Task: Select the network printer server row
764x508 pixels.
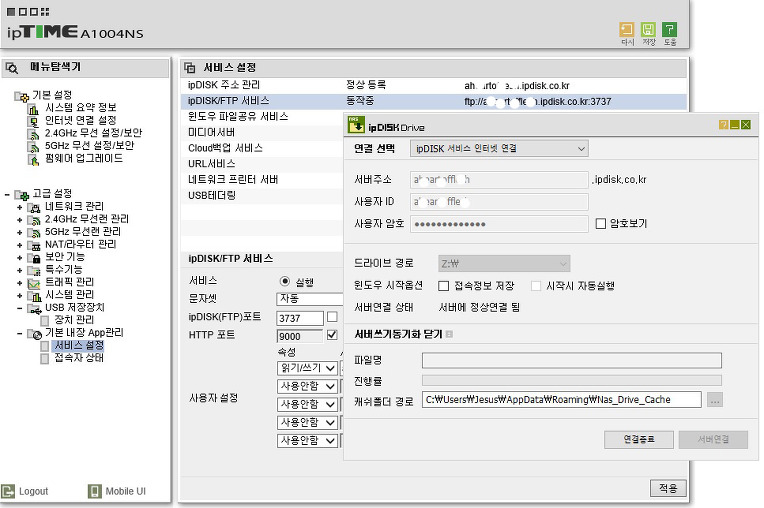Action: pyautogui.click(x=263, y=180)
